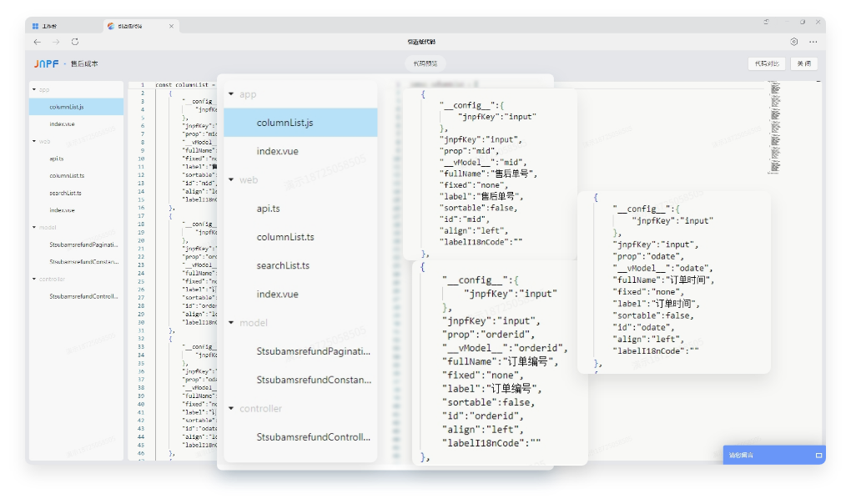Click the 关闭 button

click(803, 63)
